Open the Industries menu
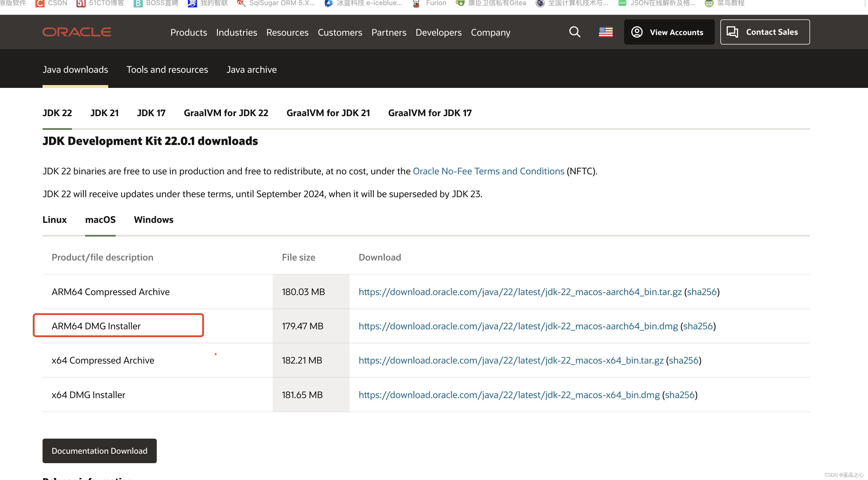 (236, 32)
